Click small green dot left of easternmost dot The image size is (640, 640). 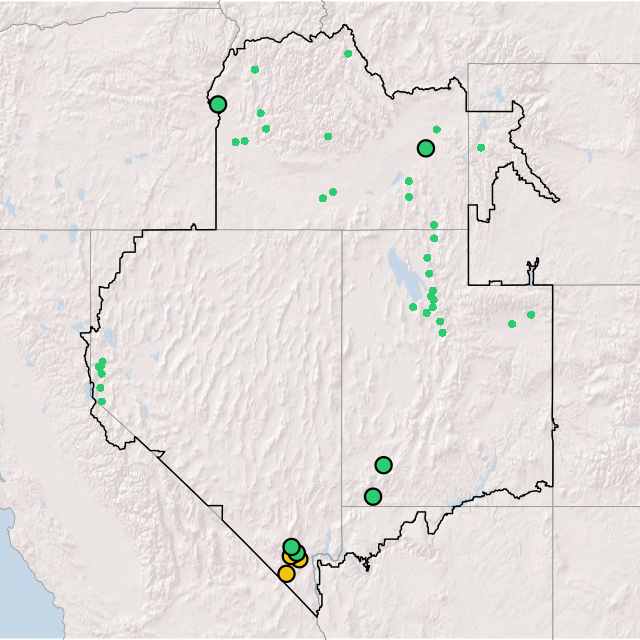point(512,324)
